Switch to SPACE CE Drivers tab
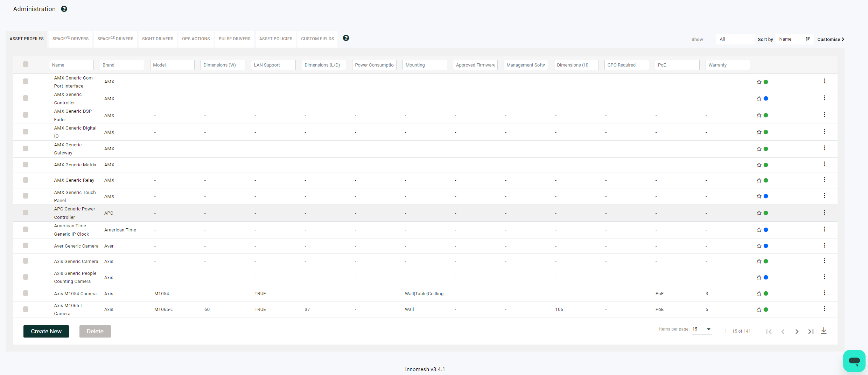 (x=115, y=39)
